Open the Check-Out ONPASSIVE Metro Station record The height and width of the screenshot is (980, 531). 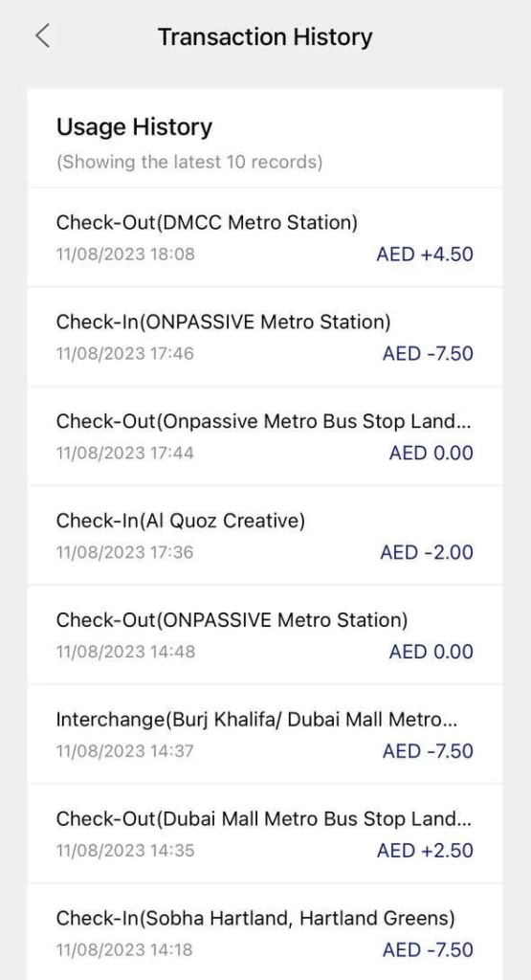265,635
